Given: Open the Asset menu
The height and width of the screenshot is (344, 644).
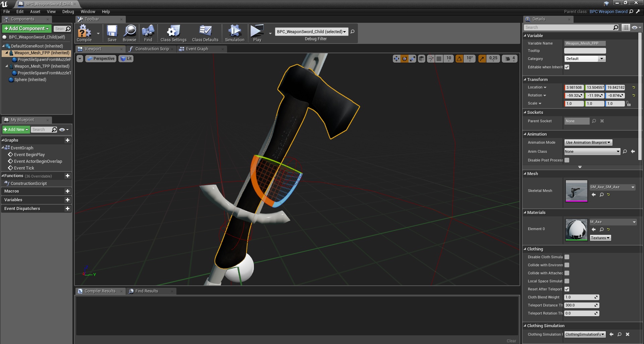Looking at the screenshot, I should point(35,11).
